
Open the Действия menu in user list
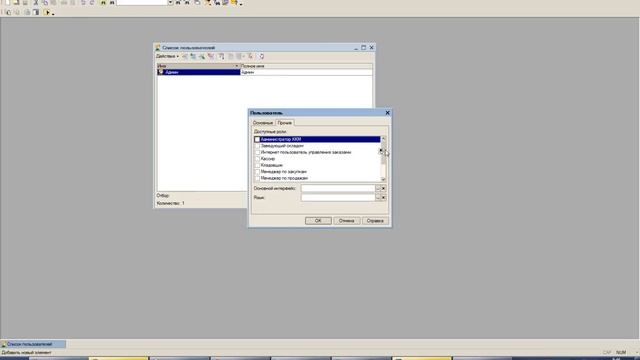tap(167, 56)
